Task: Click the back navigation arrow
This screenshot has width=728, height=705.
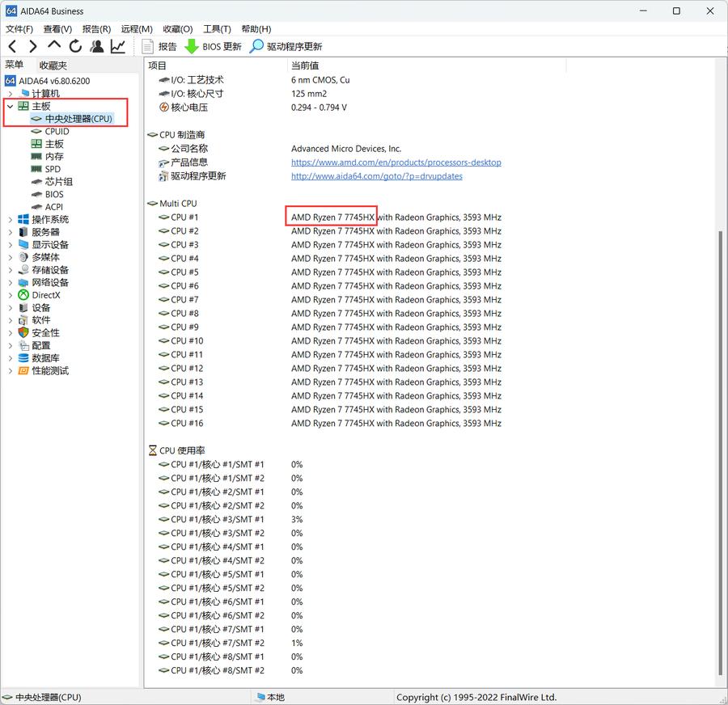Action: coord(12,46)
